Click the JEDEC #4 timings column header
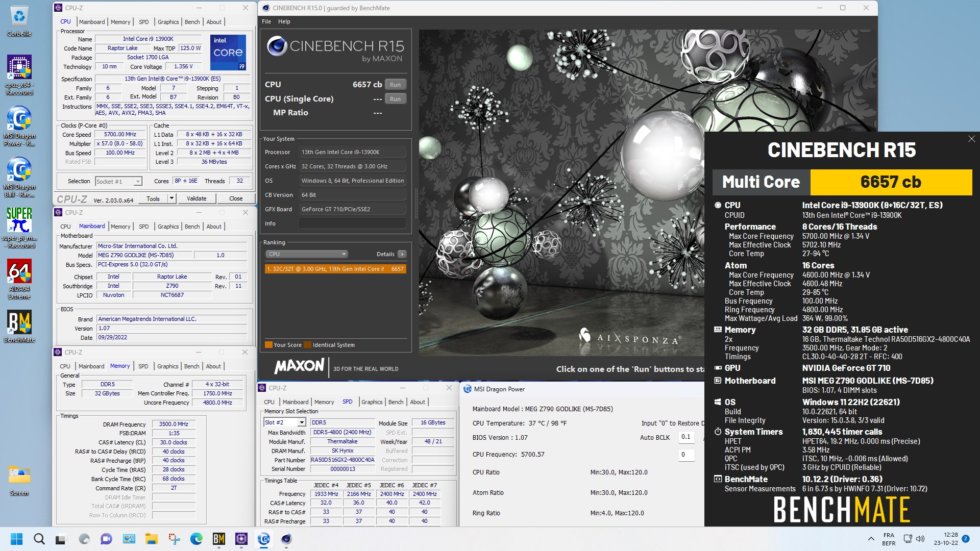The height and width of the screenshot is (551, 980). pyautogui.click(x=326, y=485)
